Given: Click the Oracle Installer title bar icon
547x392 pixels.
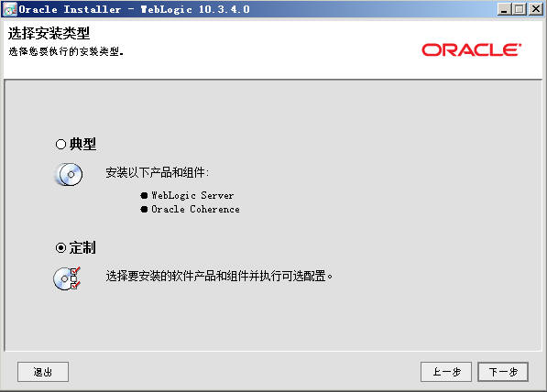Looking at the screenshot, I should click(9, 9).
